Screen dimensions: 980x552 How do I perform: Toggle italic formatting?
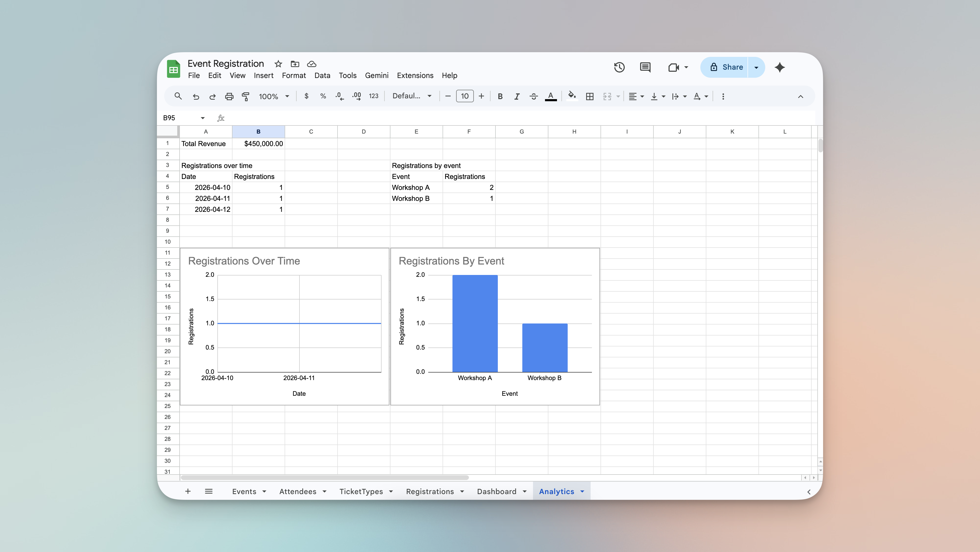(x=517, y=97)
